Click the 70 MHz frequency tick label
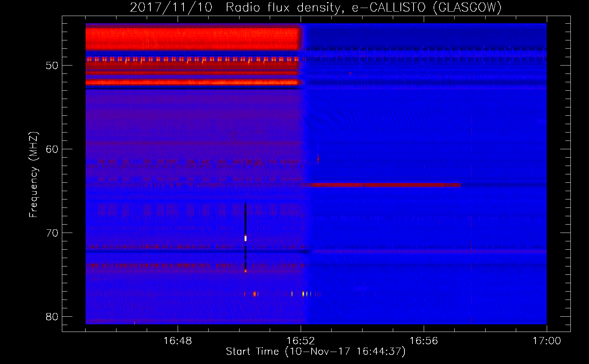The height and width of the screenshot is (364, 589). click(52, 233)
